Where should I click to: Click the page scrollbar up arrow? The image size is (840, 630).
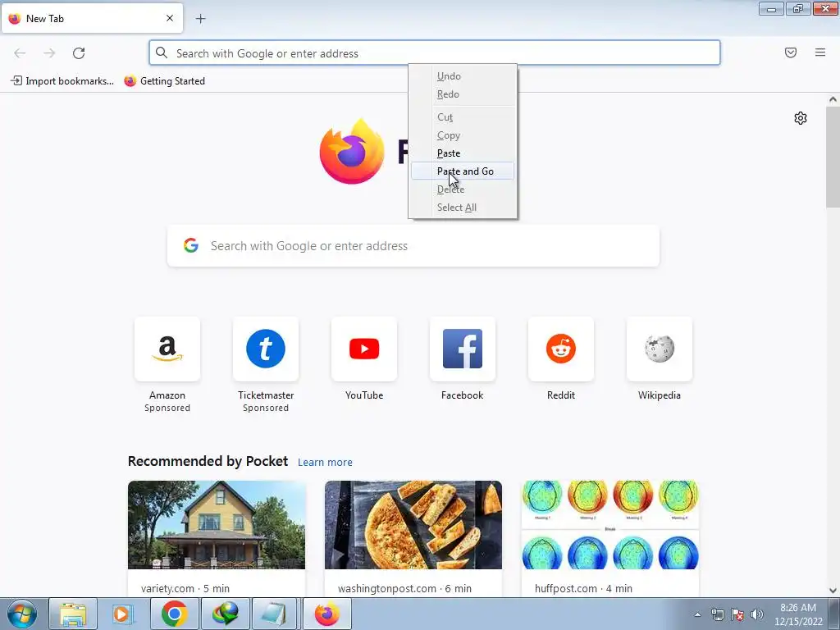coord(833,99)
